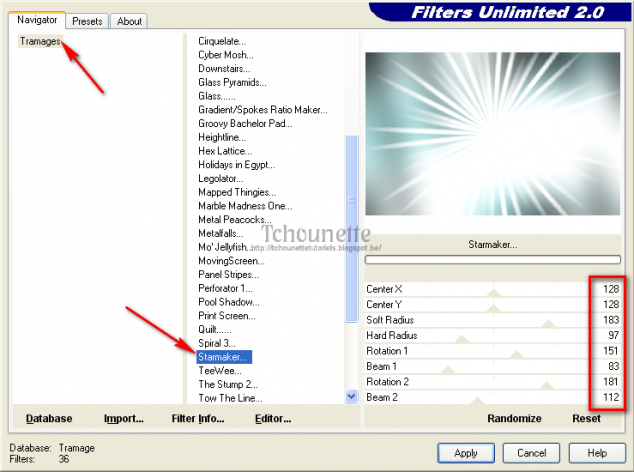634x472 pixels.
Task: Open Help for Filters Unlimited
Action: point(596,452)
